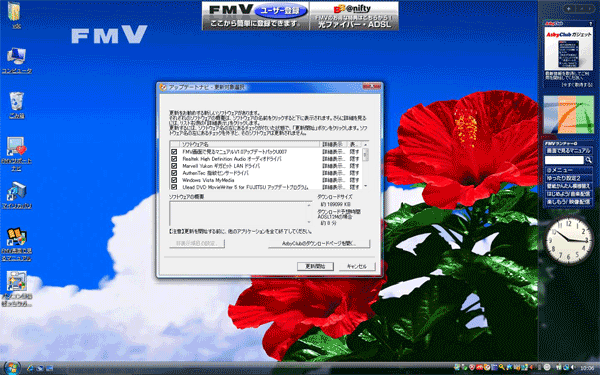Image resolution: width=600 pixels, height=375 pixels.
Task: Click 隠す for AuthenTec row
Action: (x=354, y=173)
